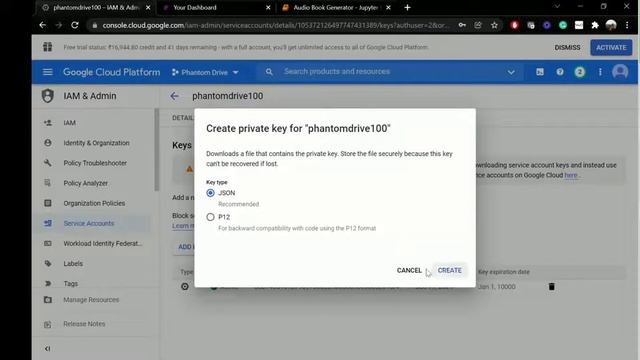This screenshot has height=360, width=640.
Task: Open the three-dot settings menu in header
Action: point(600,72)
